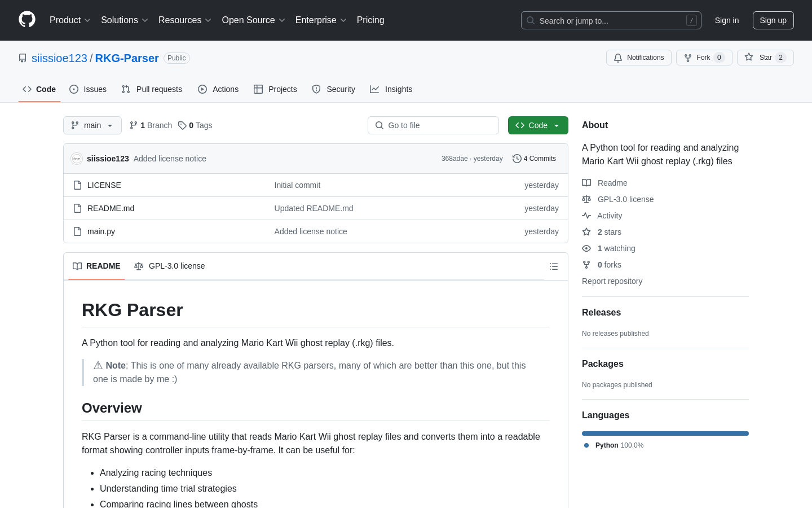Click the file icon next to README.md
The width and height of the screenshot is (812, 508).
tap(78, 208)
